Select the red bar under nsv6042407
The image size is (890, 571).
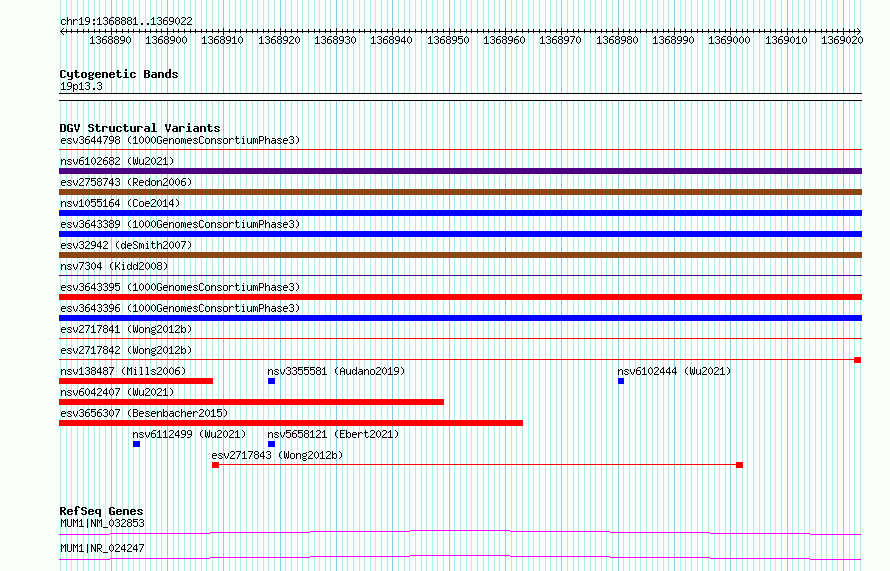pyautogui.click(x=251, y=402)
